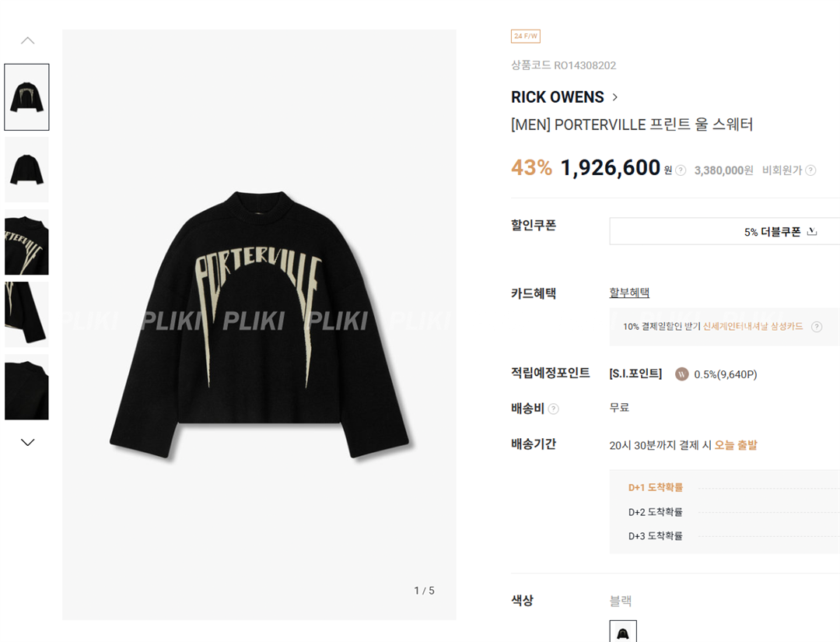Select the fourth sleeve detail thumbnail

[x=26, y=314]
